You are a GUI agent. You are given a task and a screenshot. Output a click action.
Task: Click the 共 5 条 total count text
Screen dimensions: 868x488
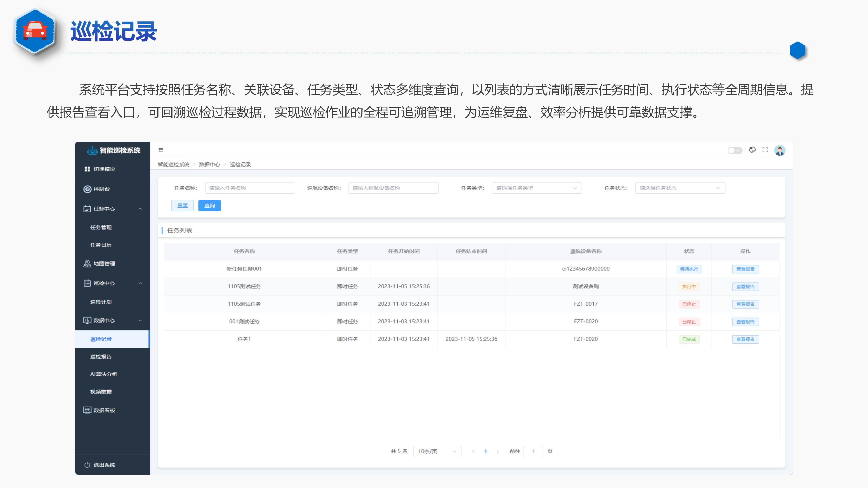coord(399,451)
